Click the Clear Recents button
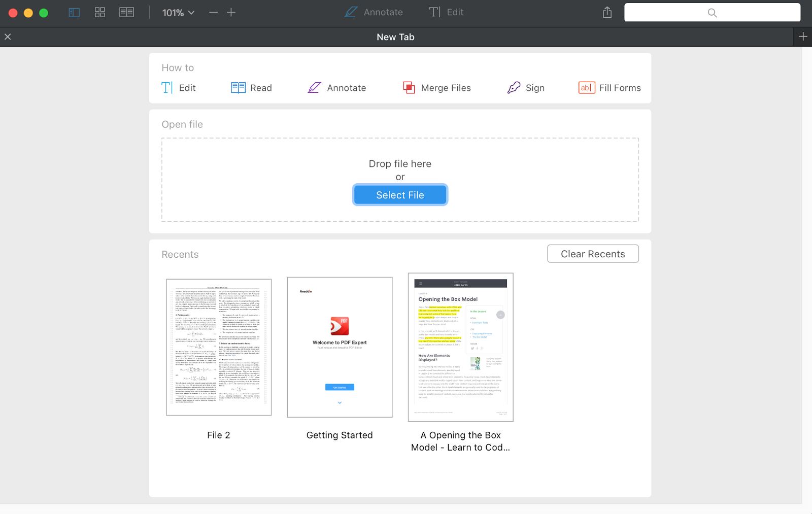 tap(593, 254)
